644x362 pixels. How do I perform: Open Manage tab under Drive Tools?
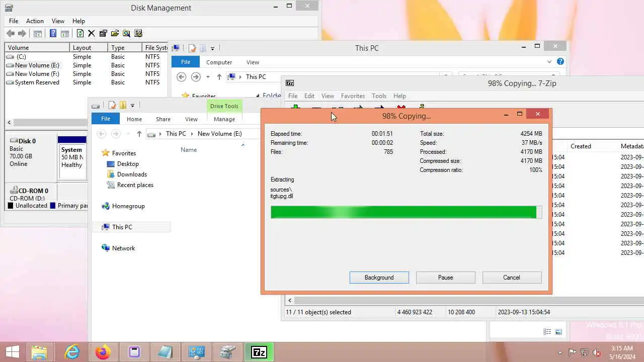pos(224,119)
